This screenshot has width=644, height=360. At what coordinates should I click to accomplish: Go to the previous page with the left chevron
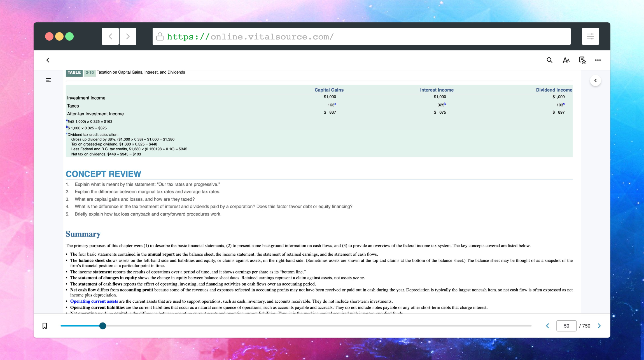(548, 326)
